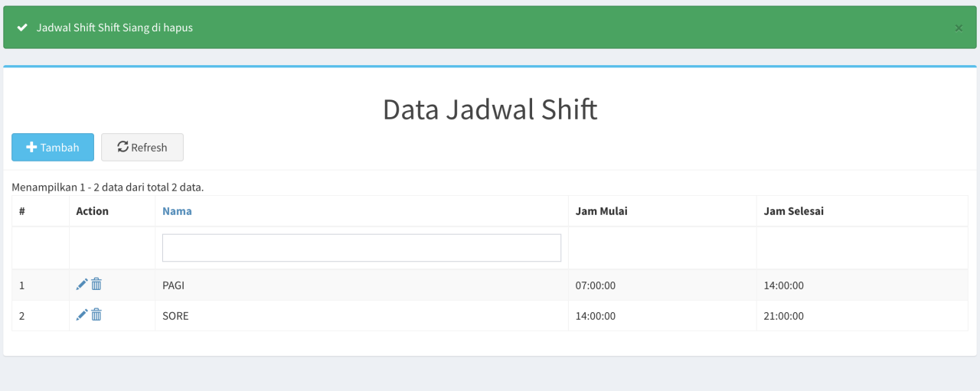Click the Tambah button to add shift
This screenshot has width=980, height=391.
point(53,148)
